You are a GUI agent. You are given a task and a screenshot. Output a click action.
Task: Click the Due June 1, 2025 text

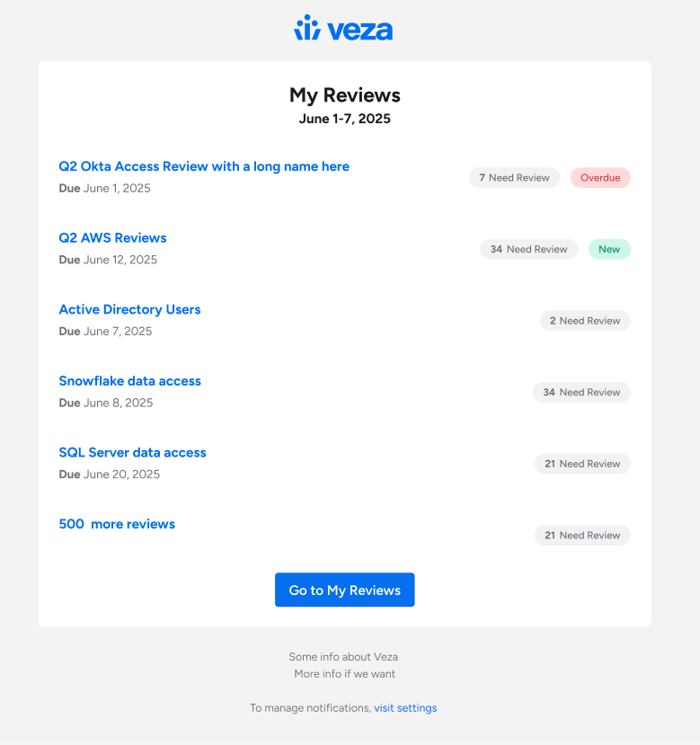[x=104, y=189]
